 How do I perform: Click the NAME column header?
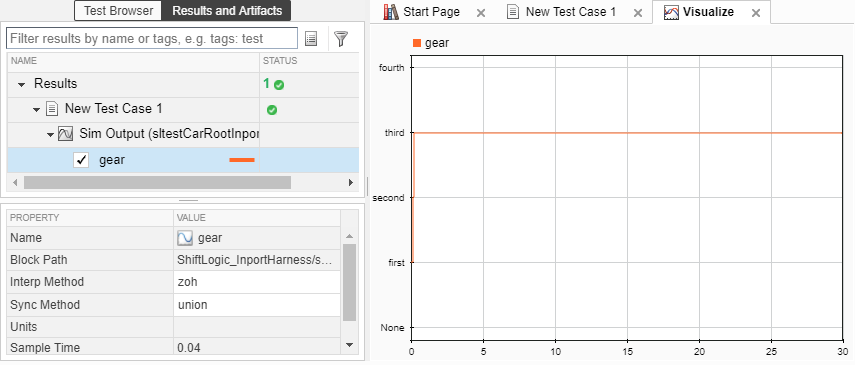point(133,61)
